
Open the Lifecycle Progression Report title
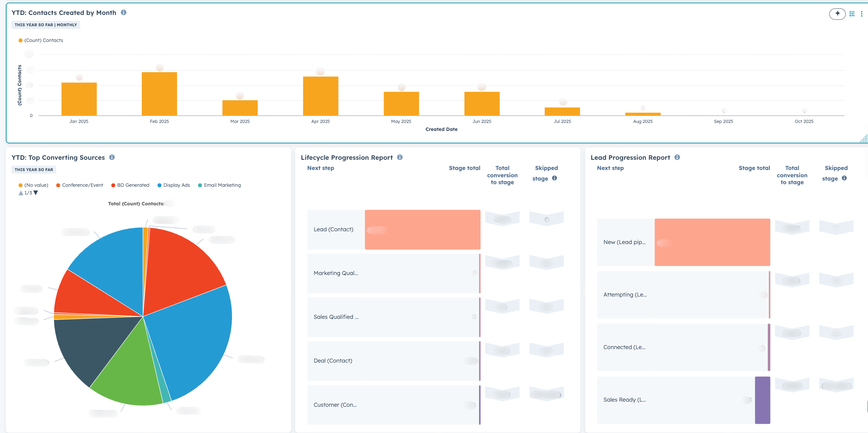coord(346,158)
